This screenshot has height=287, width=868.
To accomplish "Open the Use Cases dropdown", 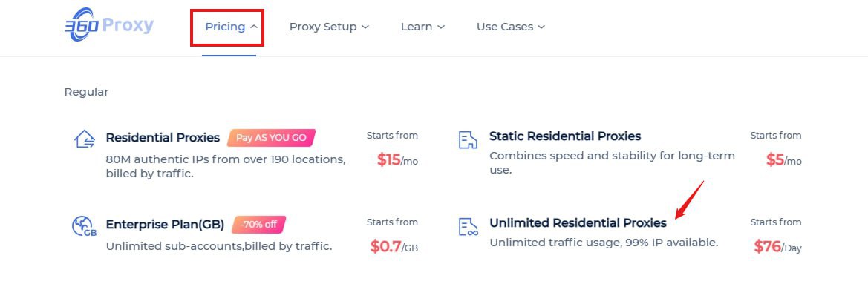I will click(x=510, y=27).
